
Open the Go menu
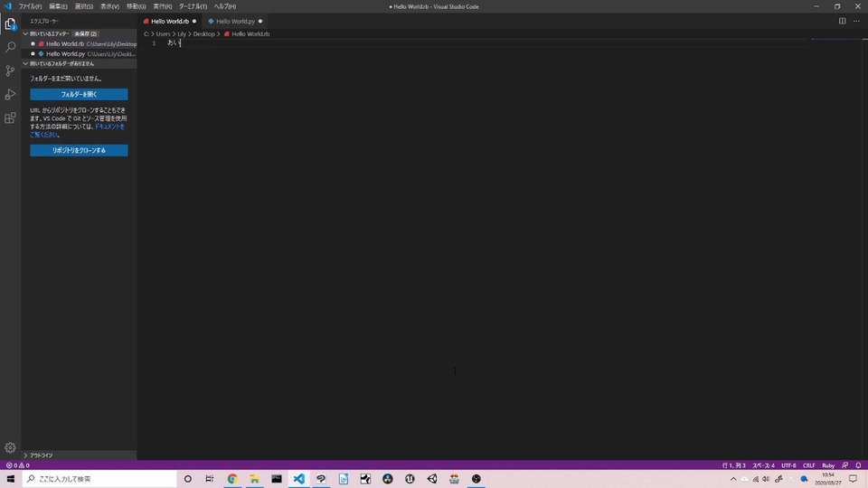[136, 6]
